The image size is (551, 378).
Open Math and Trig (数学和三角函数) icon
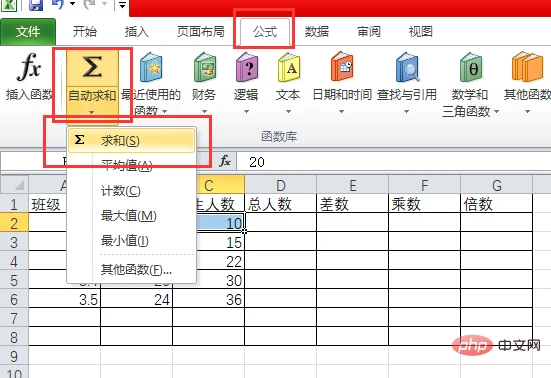pos(471,67)
